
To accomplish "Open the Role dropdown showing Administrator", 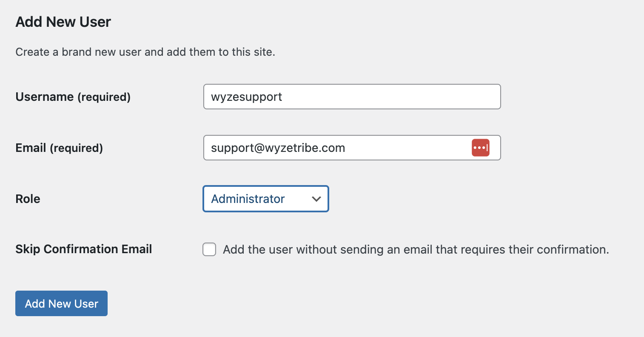I will (265, 199).
